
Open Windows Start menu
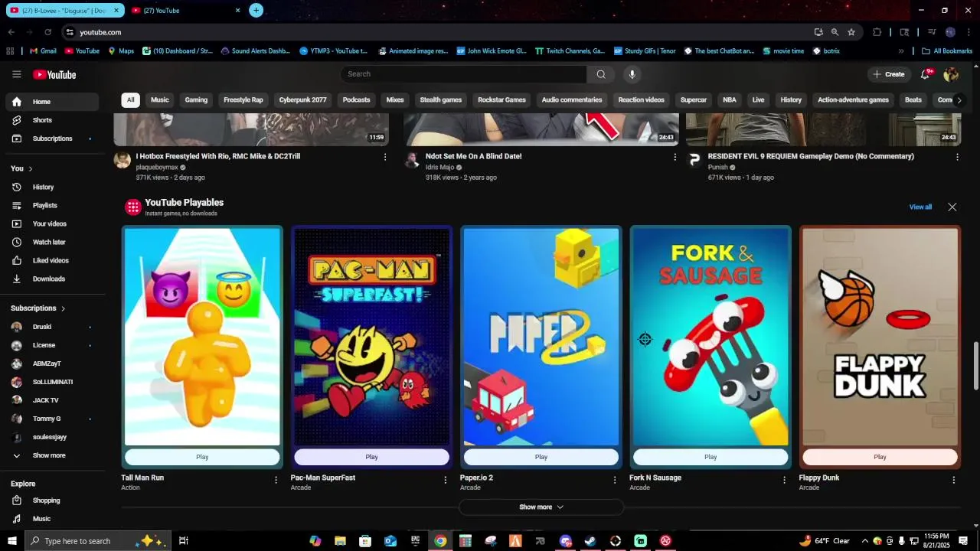[x=11, y=541]
